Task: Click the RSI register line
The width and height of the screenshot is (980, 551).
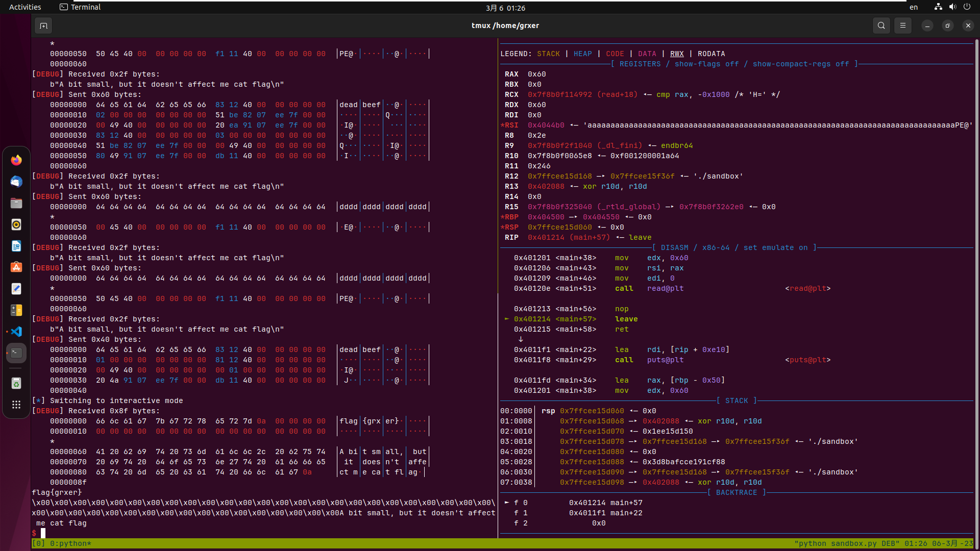Action: click(737, 125)
